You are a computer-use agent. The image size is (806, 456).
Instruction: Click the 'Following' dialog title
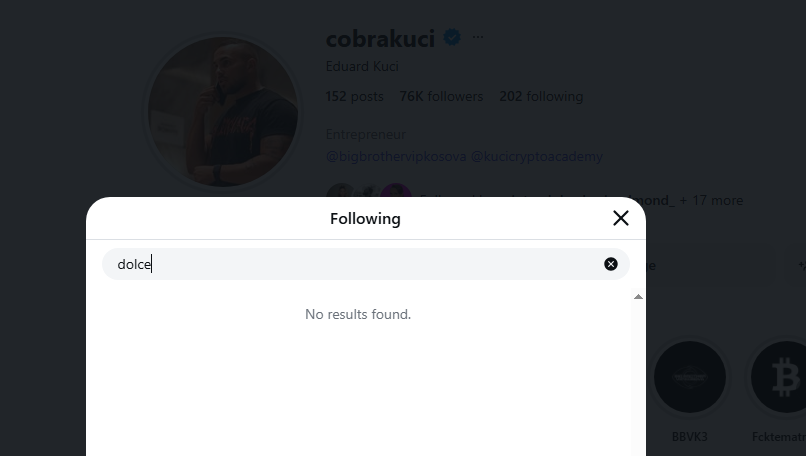(x=365, y=218)
